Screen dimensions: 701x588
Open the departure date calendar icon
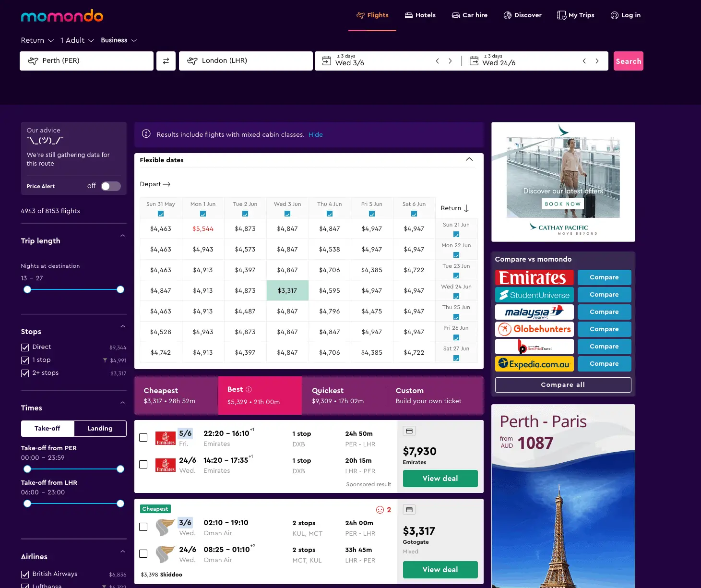point(327,61)
